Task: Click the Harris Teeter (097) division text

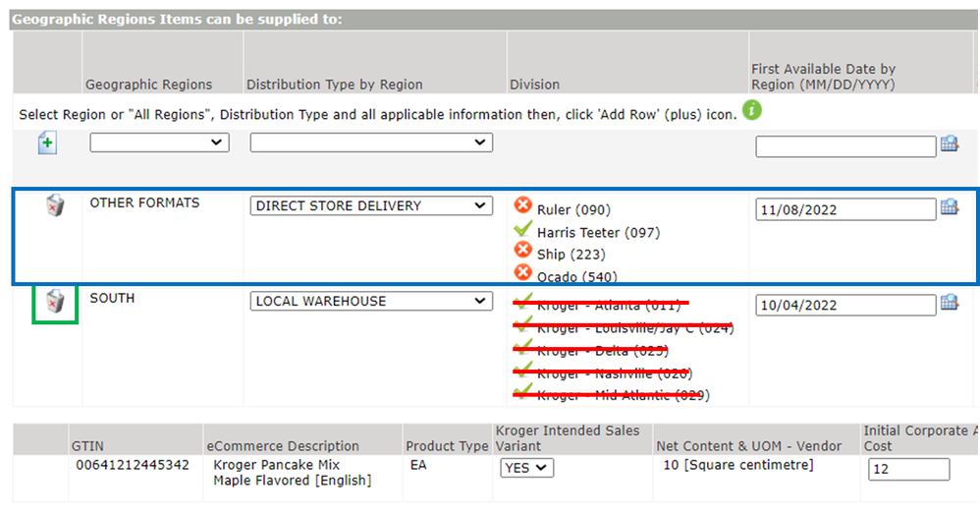Action: pos(598,233)
